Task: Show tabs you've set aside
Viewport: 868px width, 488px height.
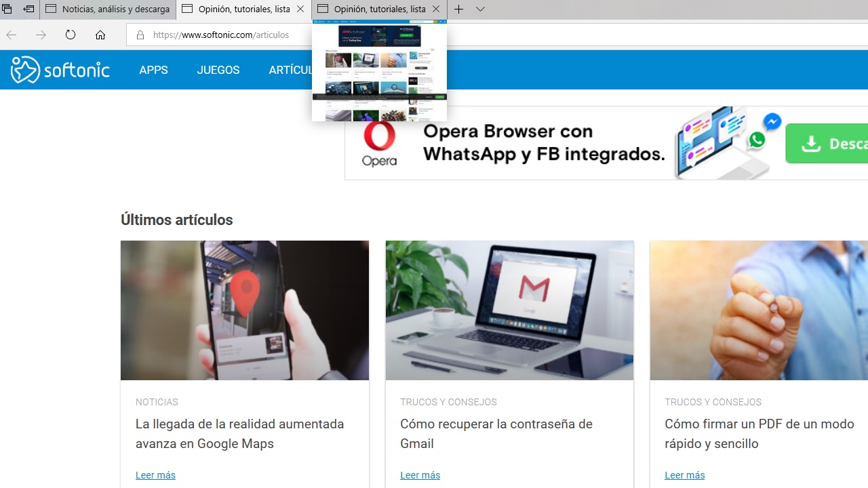Action: [x=7, y=9]
